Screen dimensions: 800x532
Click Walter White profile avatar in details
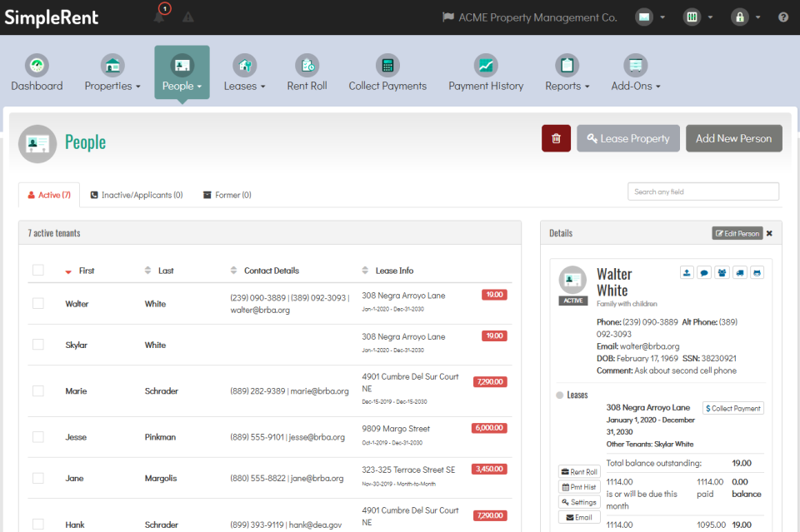572,280
